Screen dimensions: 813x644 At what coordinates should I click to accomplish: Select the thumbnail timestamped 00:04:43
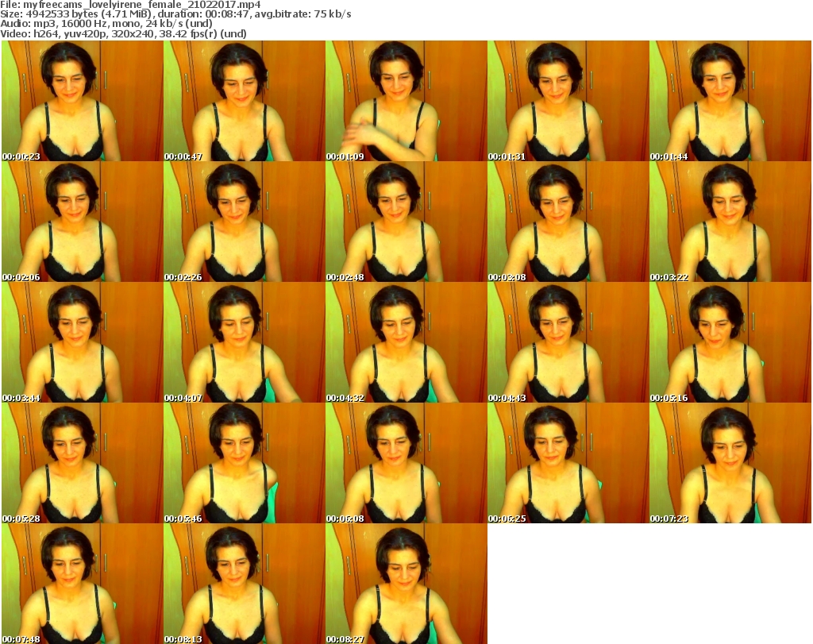(568, 342)
